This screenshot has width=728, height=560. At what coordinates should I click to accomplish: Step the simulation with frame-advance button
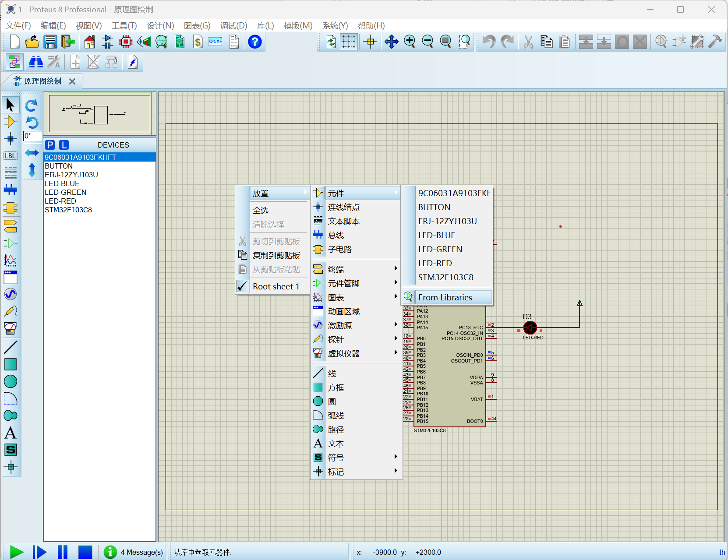click(39, 552)
